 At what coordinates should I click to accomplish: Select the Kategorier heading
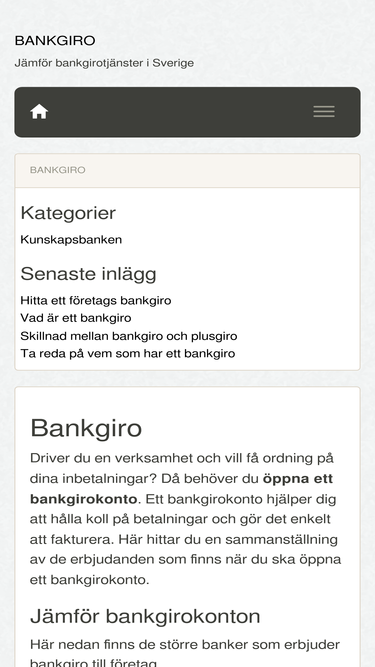(68, 213)
